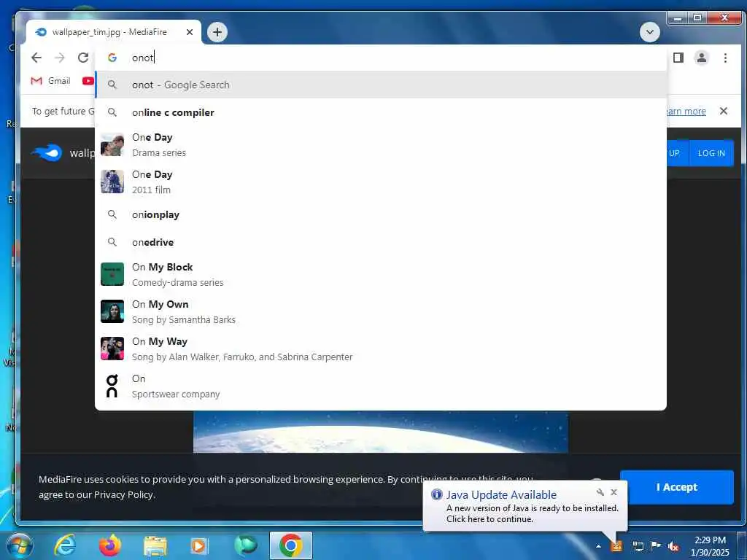Choose 'On My Own' song suggestion

coord(381,311)
